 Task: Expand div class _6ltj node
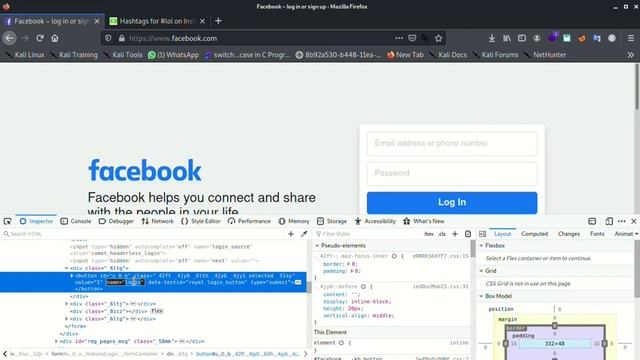coord(67,304)
